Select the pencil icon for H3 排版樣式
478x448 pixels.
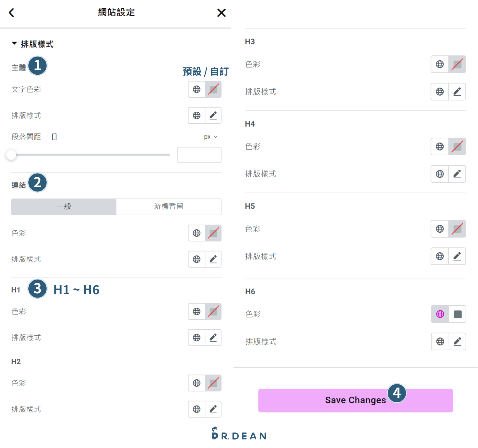tap(457, 92)
